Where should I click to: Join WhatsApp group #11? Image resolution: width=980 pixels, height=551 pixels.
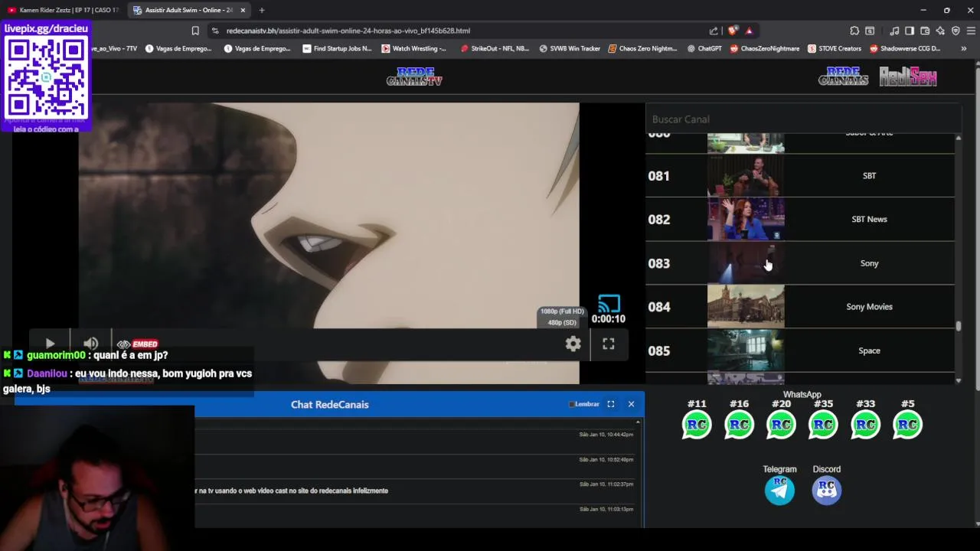coord(697,425)
